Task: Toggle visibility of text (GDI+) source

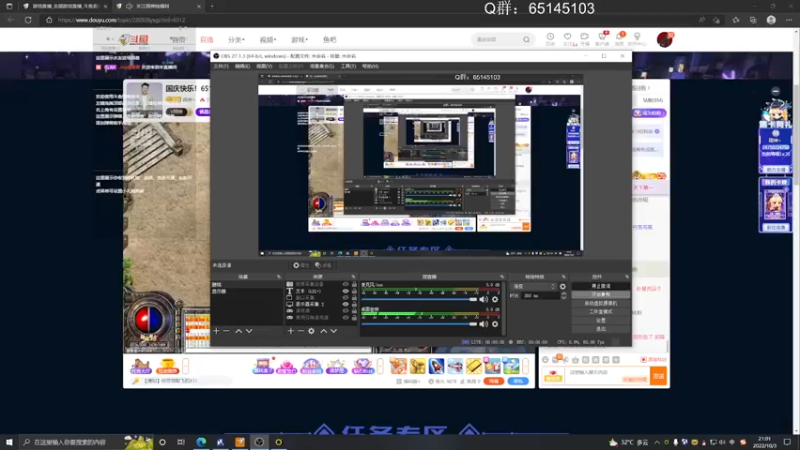Action: click(345, 291)
